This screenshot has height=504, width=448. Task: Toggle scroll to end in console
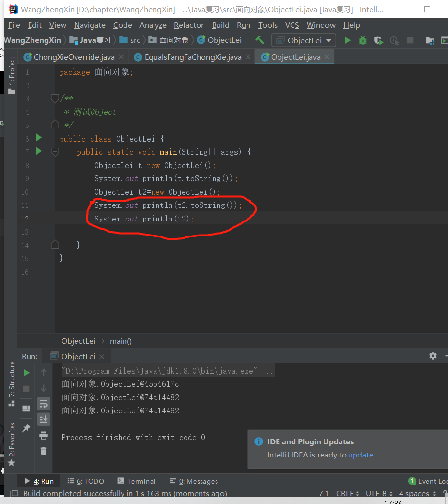(x=44, y=419)
